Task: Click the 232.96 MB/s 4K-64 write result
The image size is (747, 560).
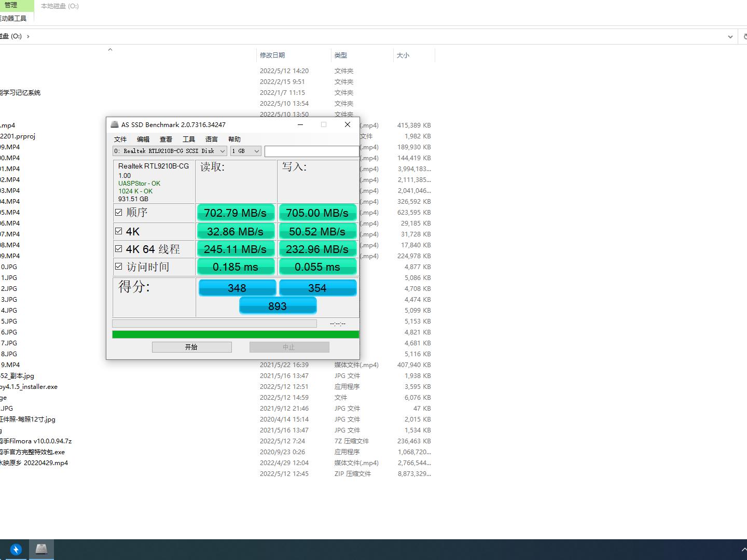Action: tap(317, 249)
